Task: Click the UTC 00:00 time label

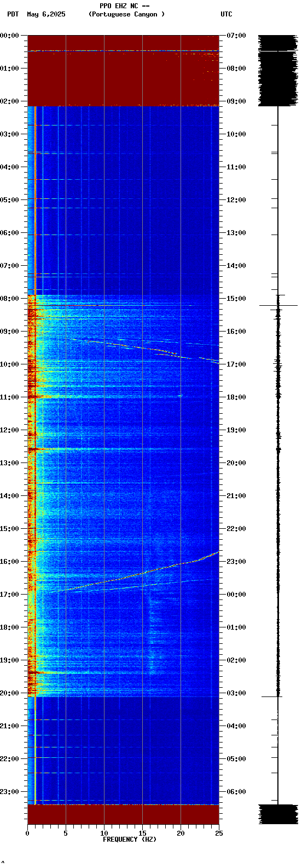Action: 236,595
